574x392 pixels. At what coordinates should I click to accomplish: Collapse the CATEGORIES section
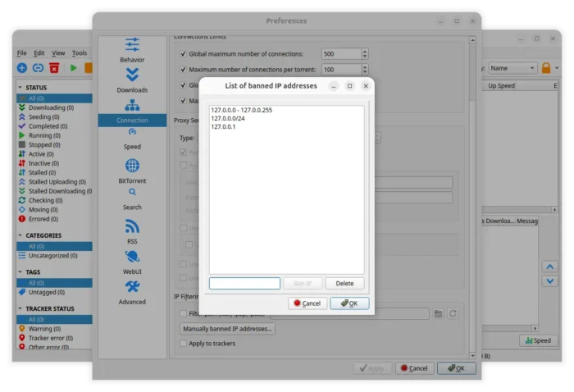[20, 235]
